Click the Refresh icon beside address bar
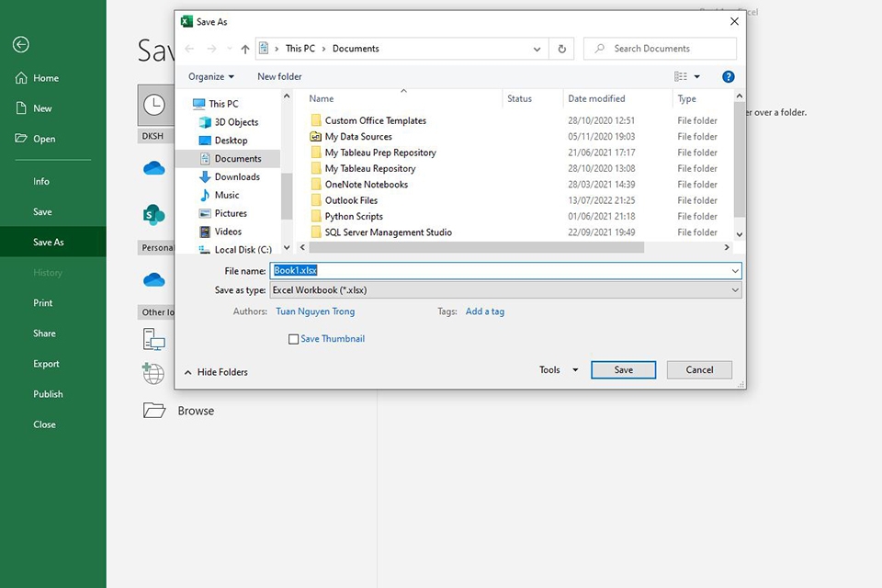 (562, 49)
